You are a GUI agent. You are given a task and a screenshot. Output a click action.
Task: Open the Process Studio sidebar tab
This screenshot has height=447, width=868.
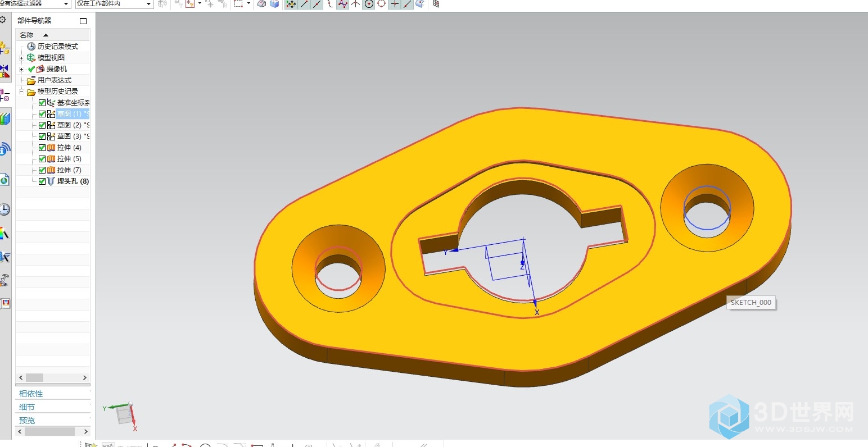pyautogui.click(x=4, y=257)
